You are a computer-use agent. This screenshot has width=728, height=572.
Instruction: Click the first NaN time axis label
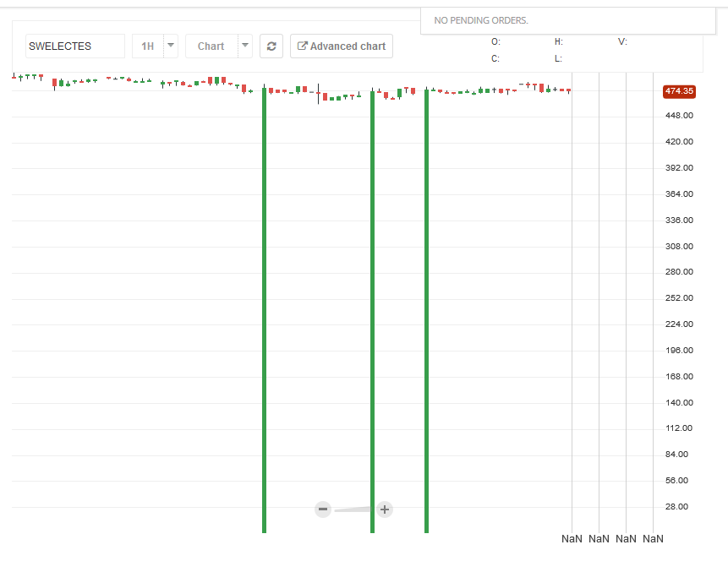coord(572,538)
